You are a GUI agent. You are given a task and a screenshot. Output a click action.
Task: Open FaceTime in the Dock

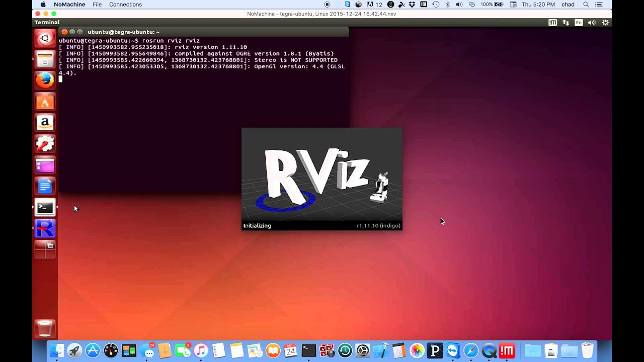click(183, 350)
